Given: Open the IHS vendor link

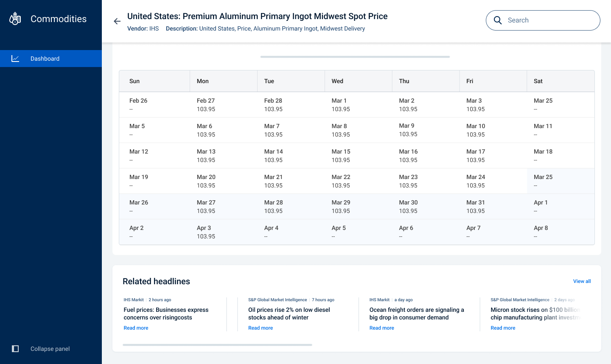Looking at the screenshot, I should pos(154,28).
